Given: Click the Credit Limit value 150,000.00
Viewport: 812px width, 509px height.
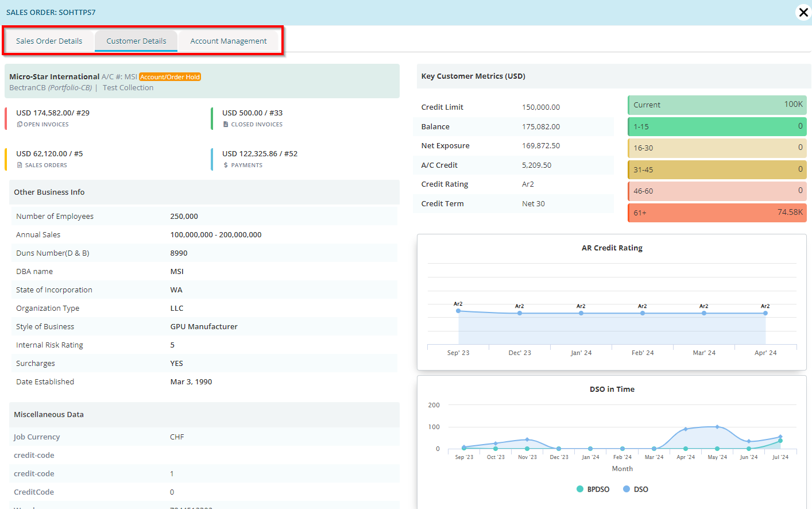Looking at the screenshot, I should [541, 107].
